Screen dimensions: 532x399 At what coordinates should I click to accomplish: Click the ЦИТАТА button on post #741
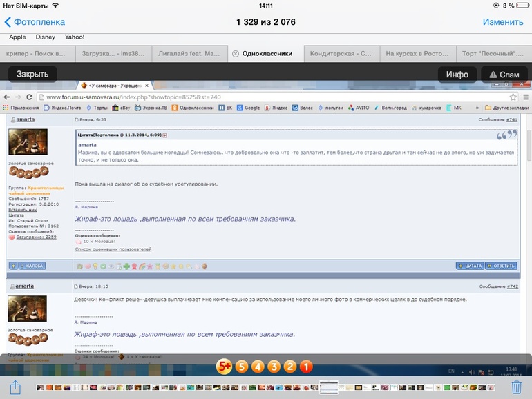click(471, 266)
